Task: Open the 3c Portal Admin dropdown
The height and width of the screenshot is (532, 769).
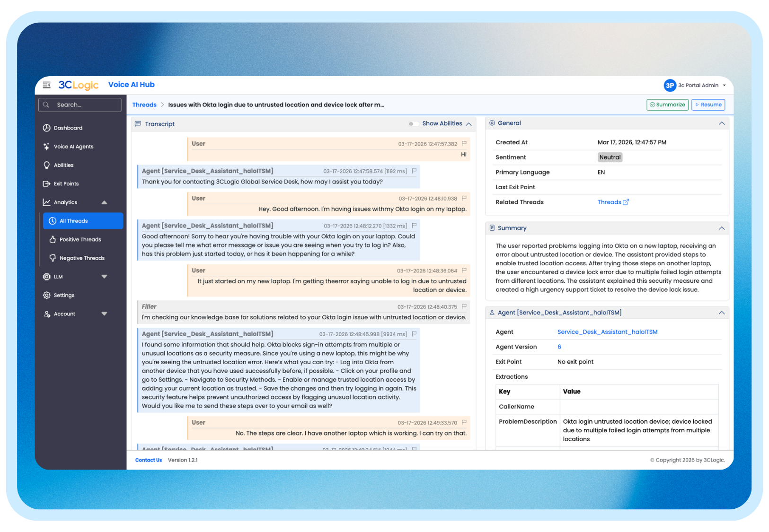Action: point(724,86)
